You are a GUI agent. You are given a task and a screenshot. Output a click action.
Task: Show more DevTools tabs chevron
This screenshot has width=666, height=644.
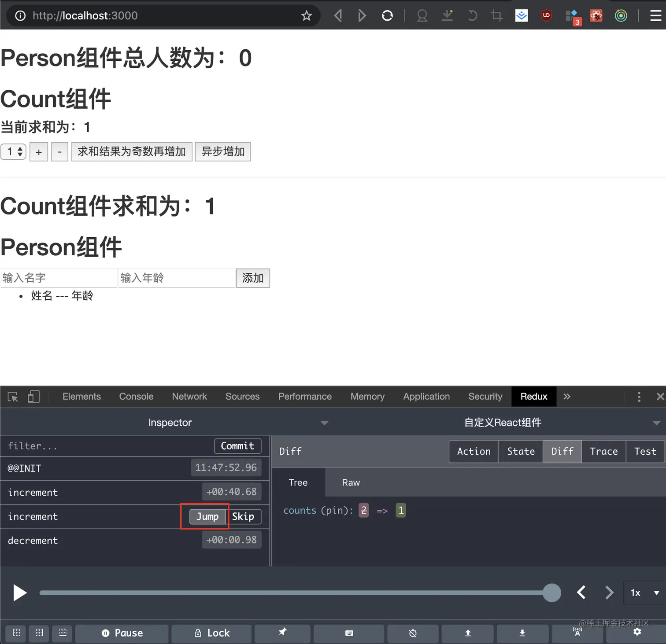tap(566, 397)
